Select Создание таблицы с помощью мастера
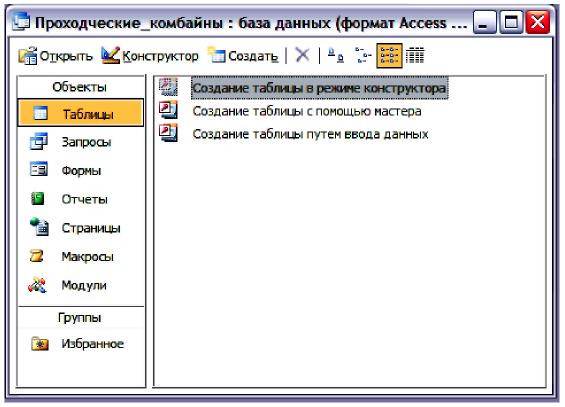 [307, 111]
